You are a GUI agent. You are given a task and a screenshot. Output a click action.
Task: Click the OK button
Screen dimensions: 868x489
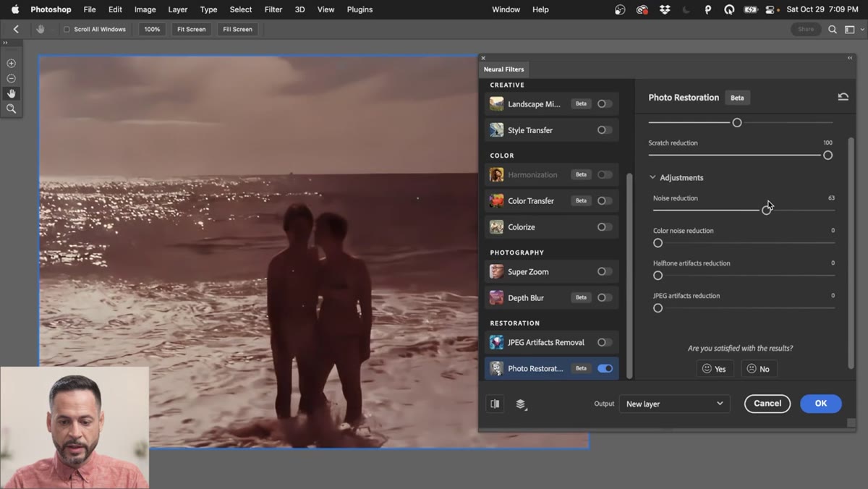(x=821, y=404)
